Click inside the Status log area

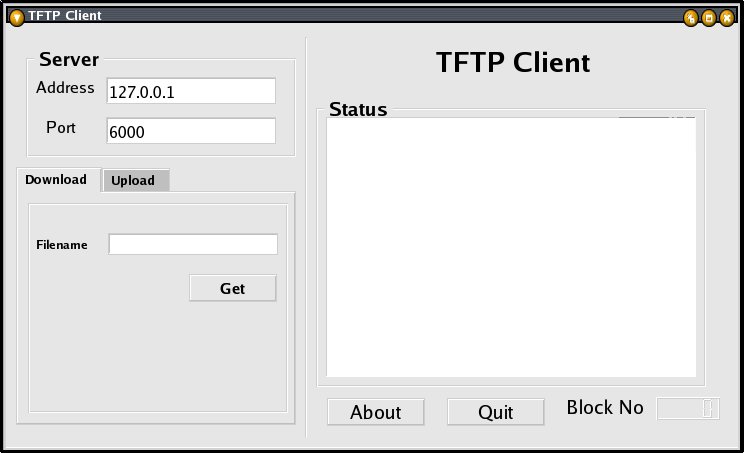[x=511, y=247]
